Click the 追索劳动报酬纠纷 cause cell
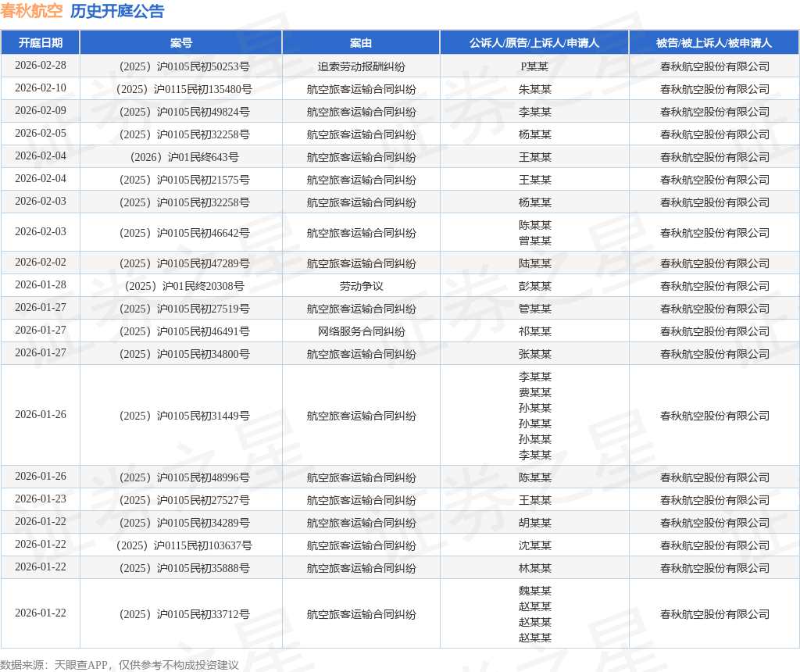800x672 pixels. 361,66
